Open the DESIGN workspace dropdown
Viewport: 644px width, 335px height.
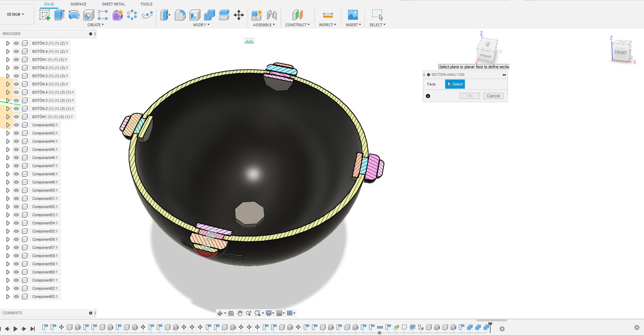[16, 14]
